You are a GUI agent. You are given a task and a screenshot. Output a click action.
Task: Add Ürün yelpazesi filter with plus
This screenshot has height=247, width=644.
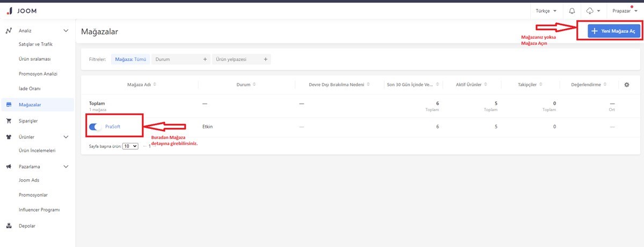(x=266, y=59)
